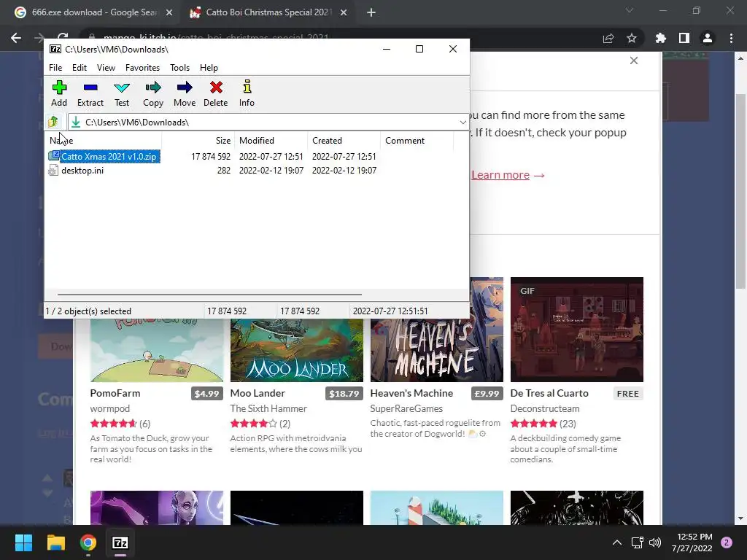Open the Help menu in 7-Zip
The height and width of the screenshot is (560, 747).
209,68
